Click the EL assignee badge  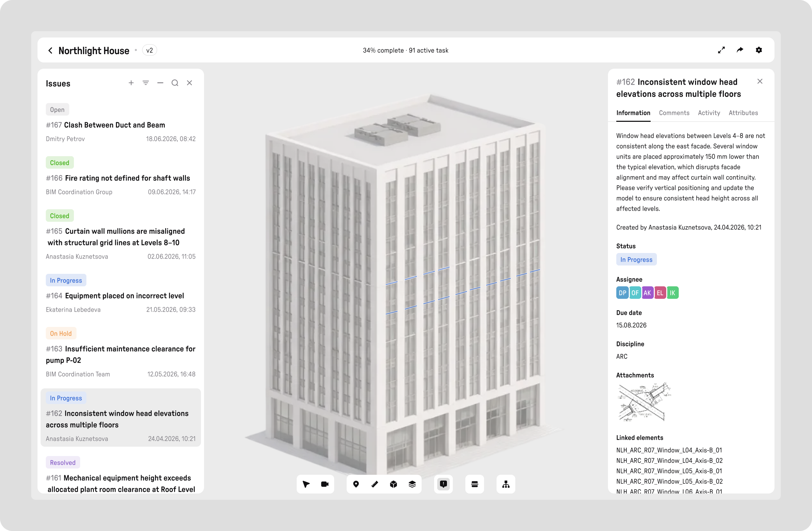coord(660,293)
